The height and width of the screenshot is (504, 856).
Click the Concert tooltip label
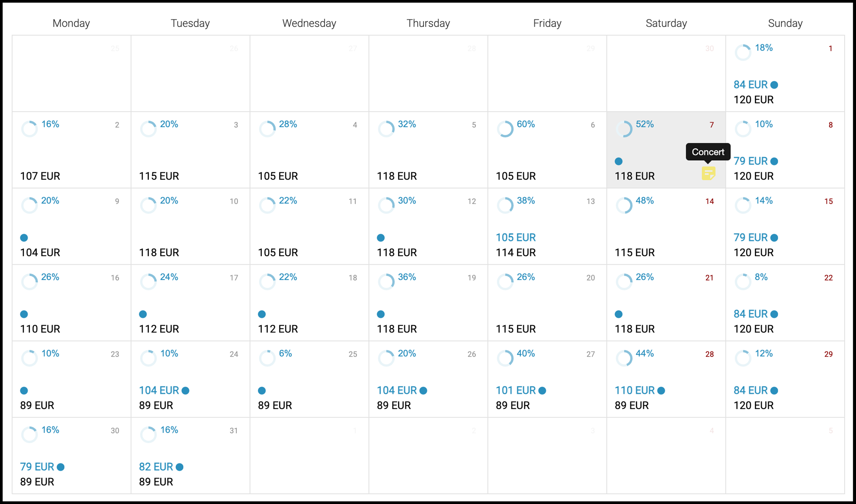[708, 152]
